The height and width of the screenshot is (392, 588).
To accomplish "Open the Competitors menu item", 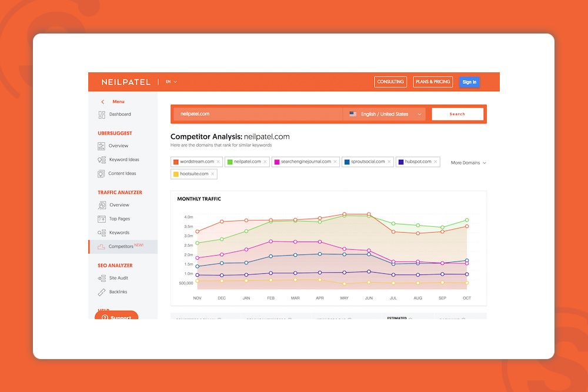I will pos(122,246).
